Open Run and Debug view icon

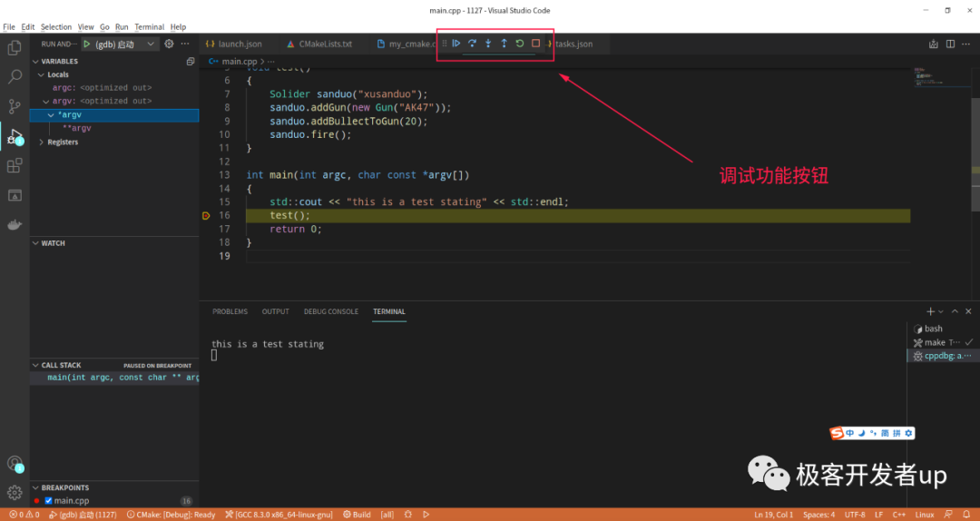tap(15, 136)
